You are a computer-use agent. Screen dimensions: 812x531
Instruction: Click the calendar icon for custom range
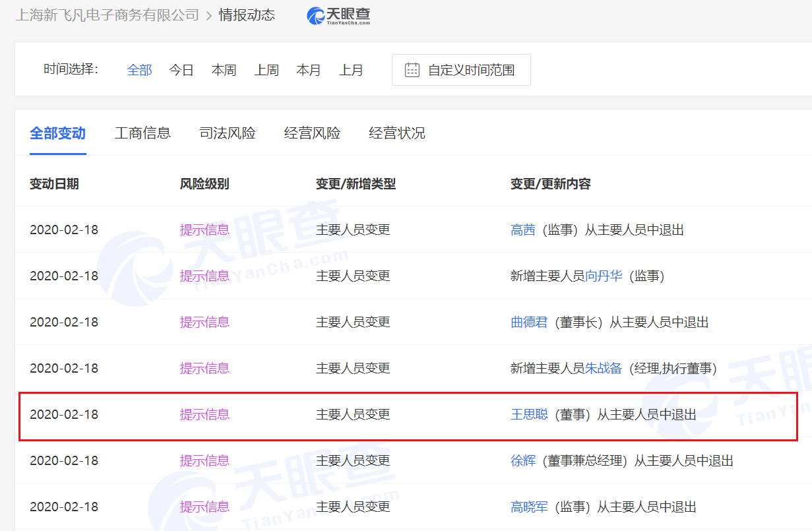[x=412, y=70]
